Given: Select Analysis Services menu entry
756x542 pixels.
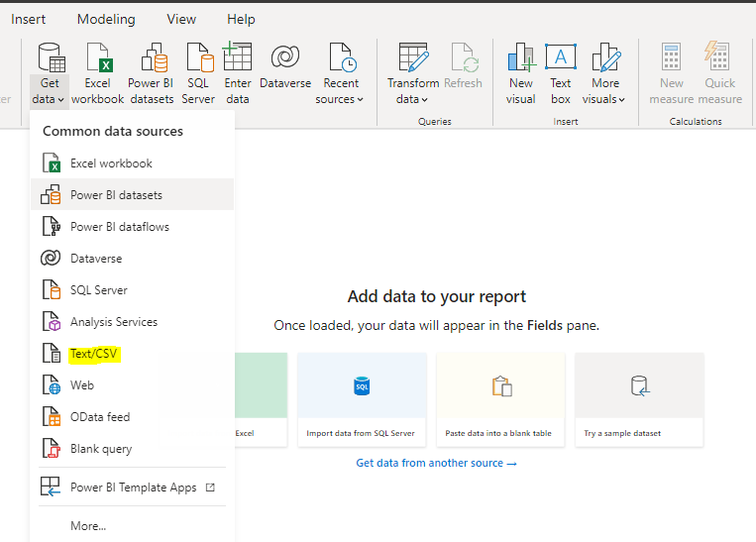Looking at the screenshot, I should [x=132, y=321].
